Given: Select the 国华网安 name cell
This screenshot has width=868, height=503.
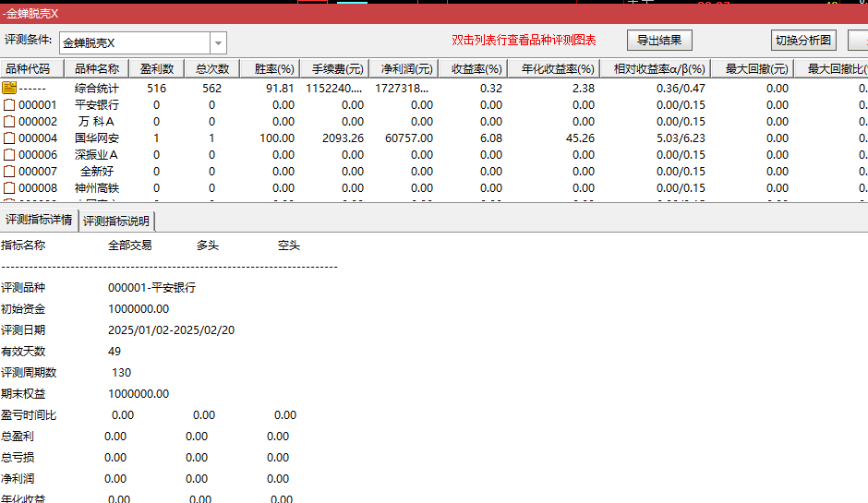Looking at the screenshot, I should [x=97, y=138].
